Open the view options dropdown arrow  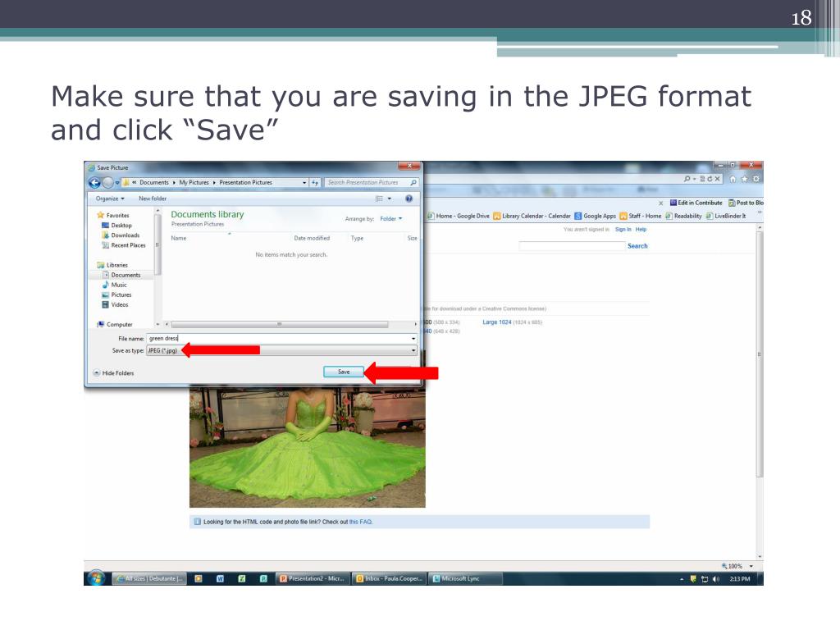390,199
